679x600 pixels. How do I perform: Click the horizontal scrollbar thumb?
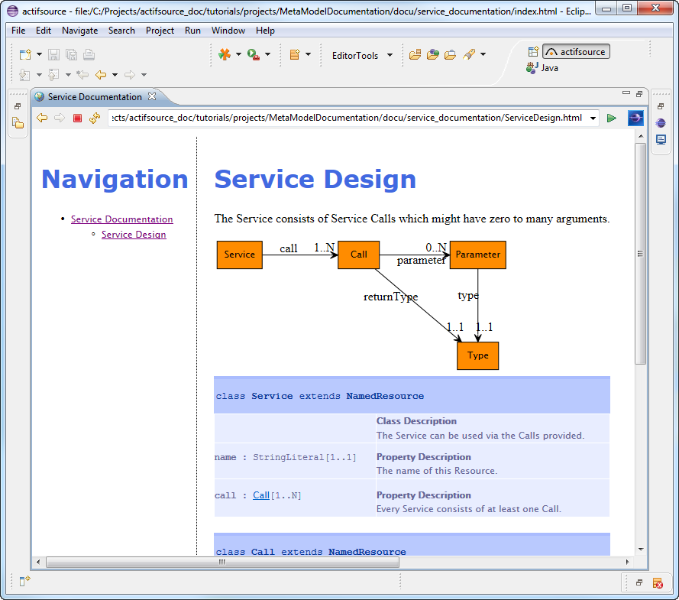tap(220, 562)
